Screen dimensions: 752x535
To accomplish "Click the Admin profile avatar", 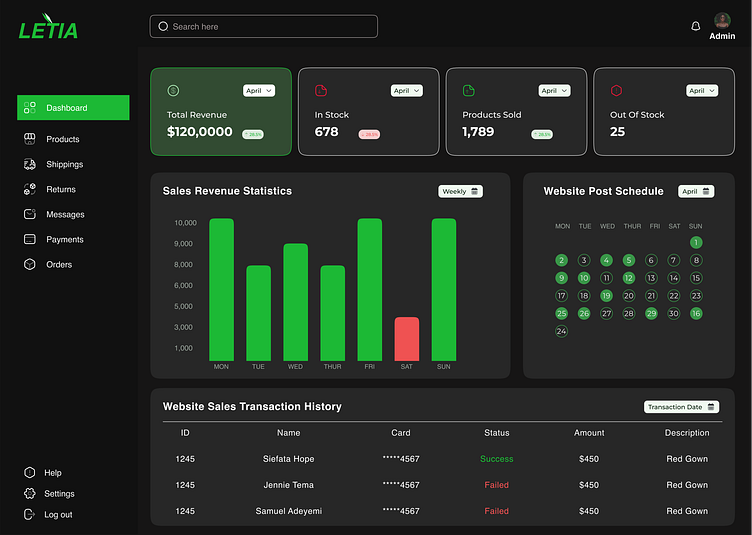I will [x=722, y=21].
